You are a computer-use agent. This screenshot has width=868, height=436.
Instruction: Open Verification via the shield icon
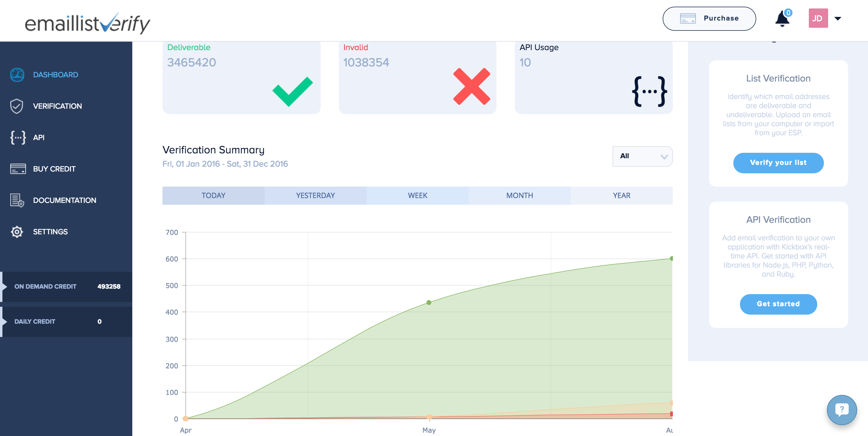coord(17,106)
